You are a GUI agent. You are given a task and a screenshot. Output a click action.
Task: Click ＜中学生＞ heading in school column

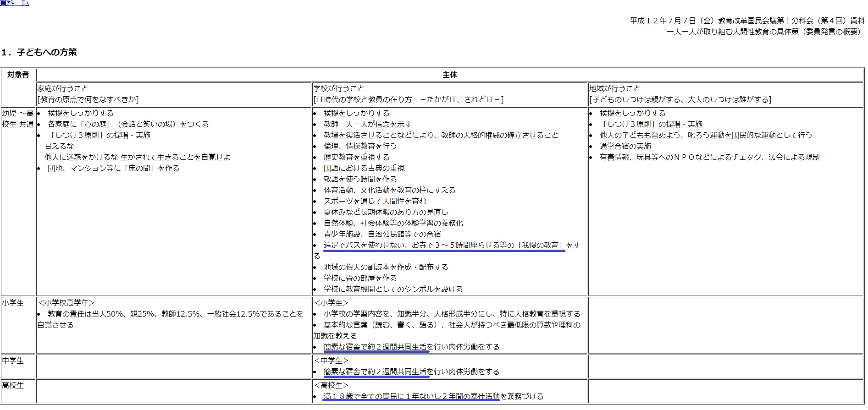(x=331, y=361)
